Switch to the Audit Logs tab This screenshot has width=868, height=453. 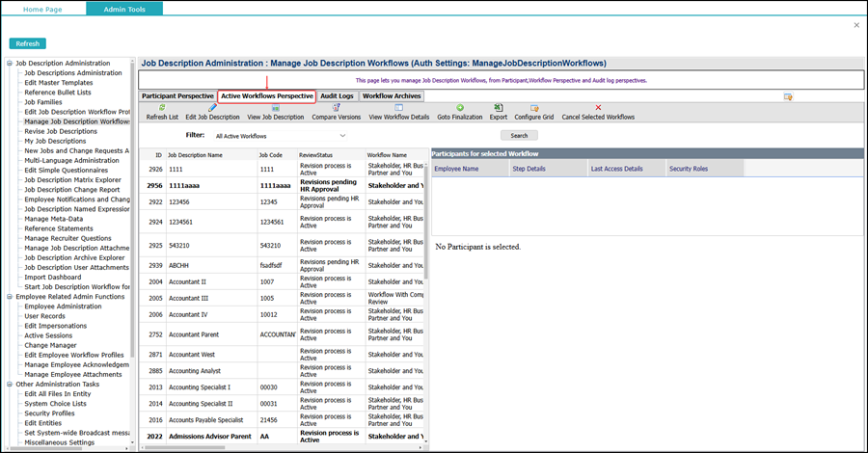click(338, 96)
